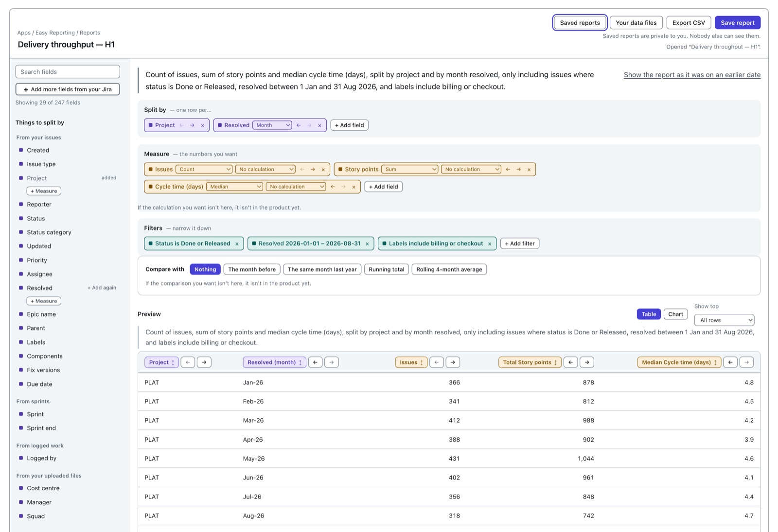Select the Status category field
This screenshot has height=532, width=778.
[49, 232]
